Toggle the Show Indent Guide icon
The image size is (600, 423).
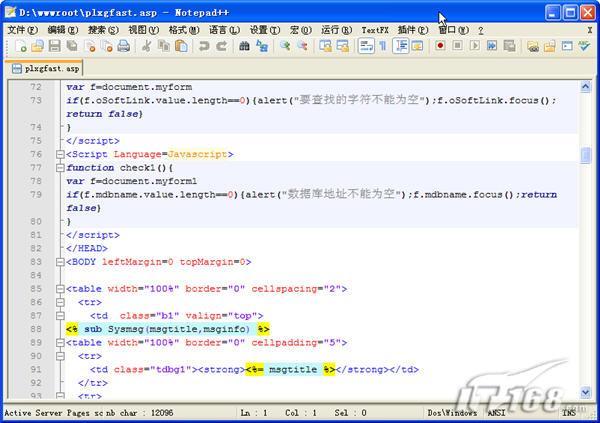401,46
